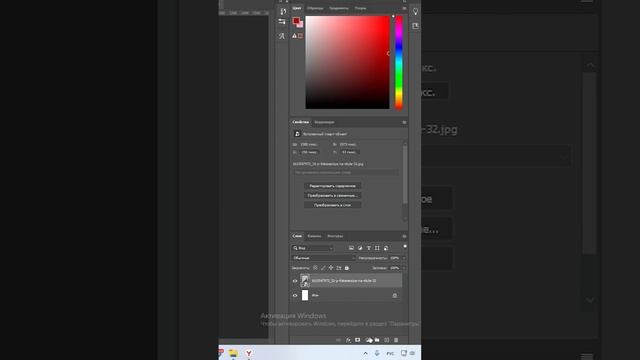Click the smart object icon in Properties
The height and width of the screenshot is (360, 640).
tap(297, 134)
